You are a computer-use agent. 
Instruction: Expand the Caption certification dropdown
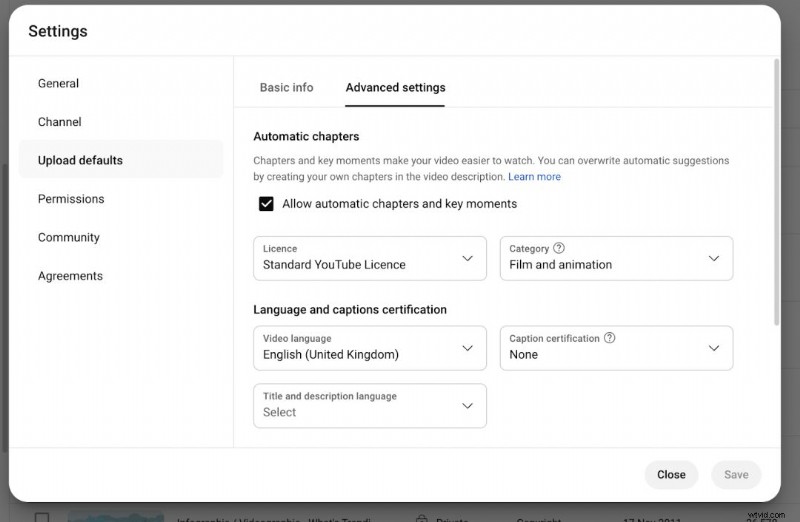click(x=616, y=348)
